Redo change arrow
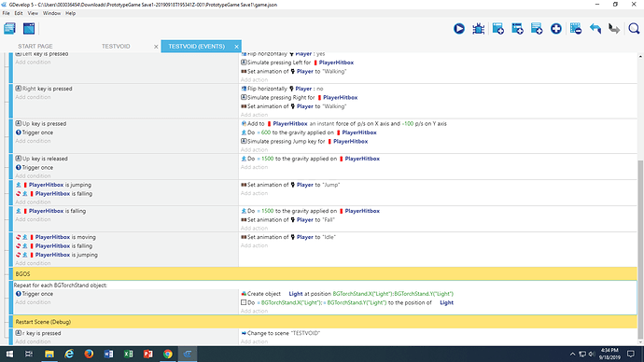The height and width of the screenshot is (362, 644). [x=614, y=28]
